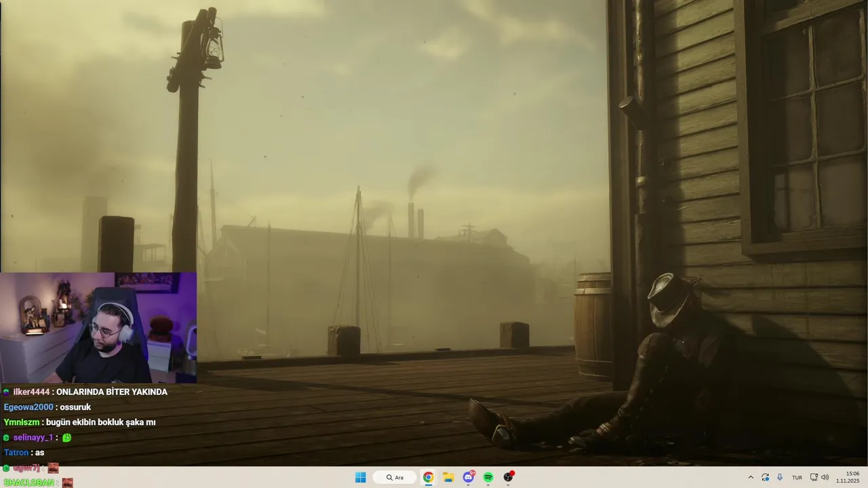
Task: Open the volume speaker tray icon
Action: coord(825,477)
